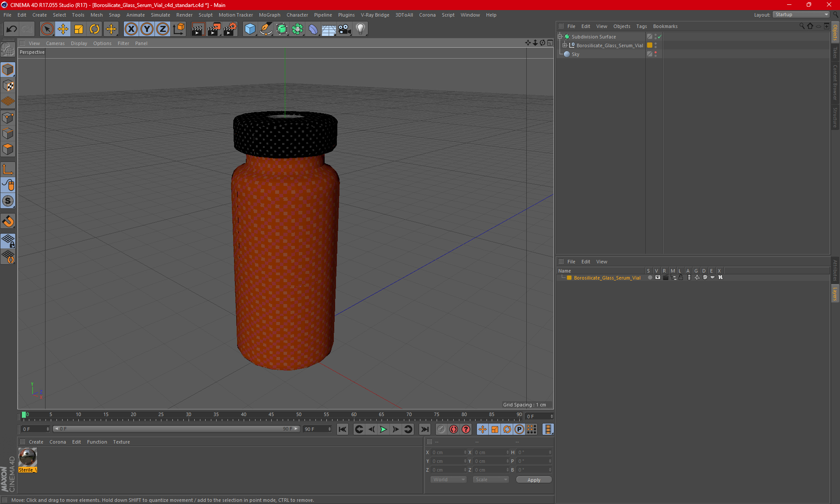The width and height of the screenshot is (840, 504).
Task: Collapse the Subdivision Surface tree item
Action: 560,37
